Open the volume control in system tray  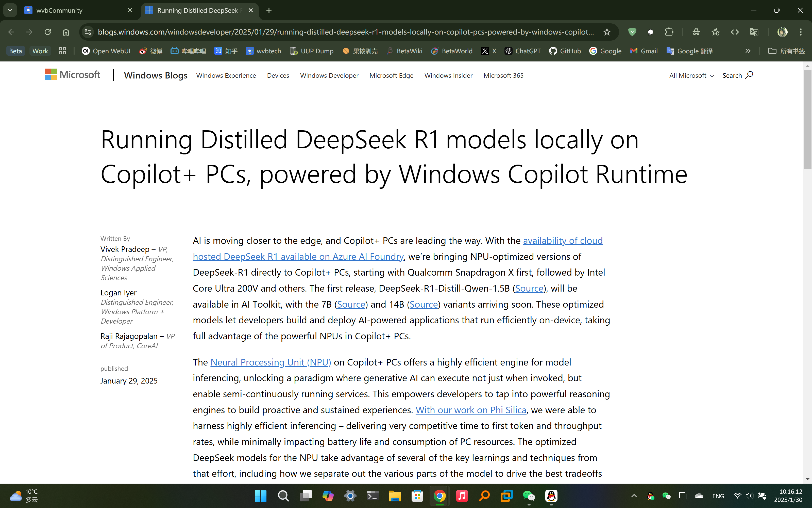tap(749, 496)
